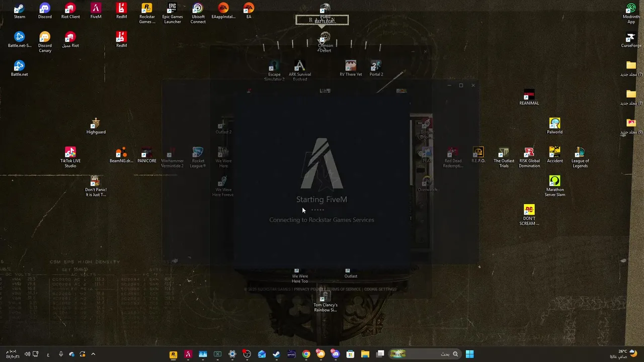The image size is (644, 362).
Task: Open the Mail app on taskbar
Action: tap(262, 354)
